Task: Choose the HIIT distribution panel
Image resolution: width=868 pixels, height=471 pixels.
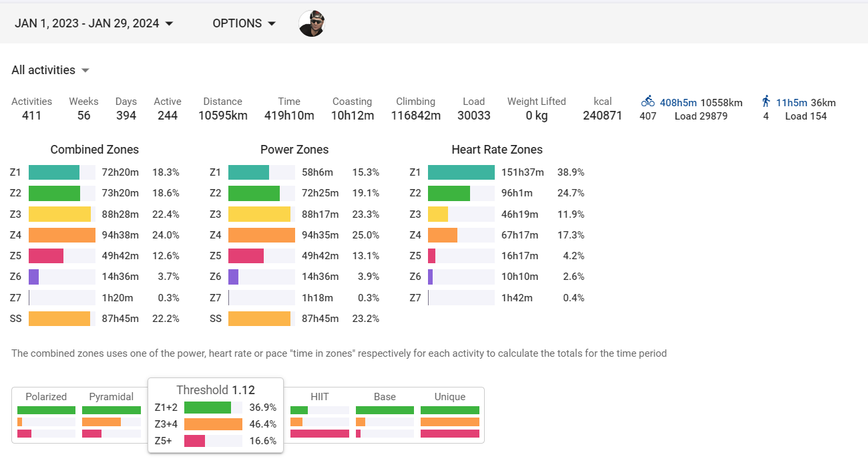Action: point(319,415)
